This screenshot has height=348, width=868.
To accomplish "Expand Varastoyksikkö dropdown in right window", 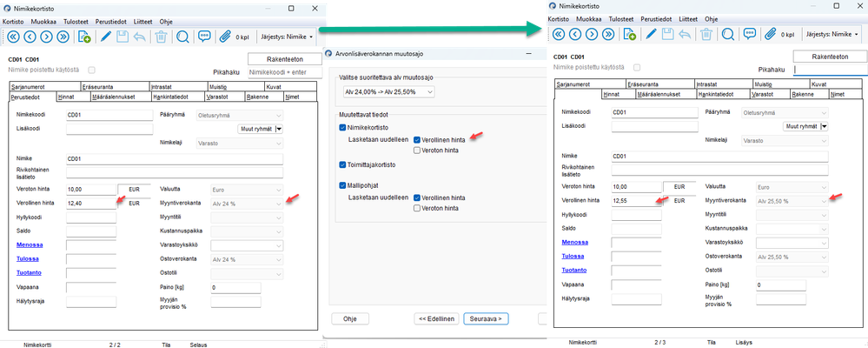I will coord(792,243).
